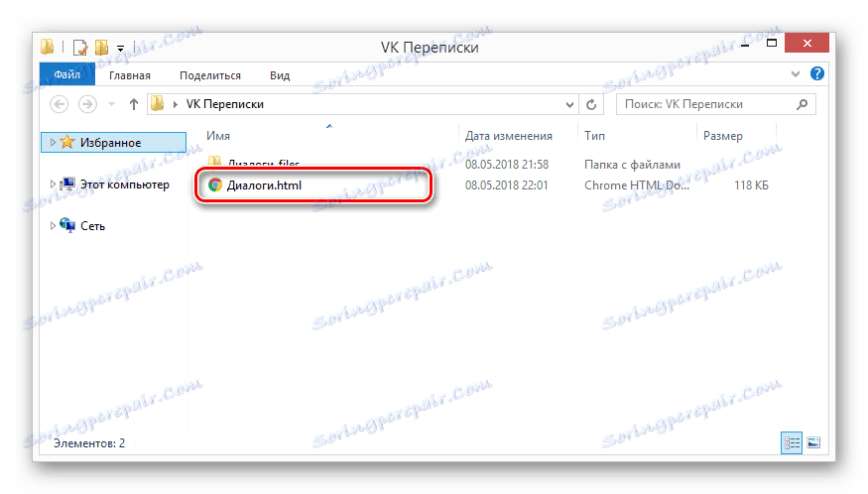Viewport: 868px width, 494px height.
Task: Maximize the VK Переписки window
Action: 772,44
